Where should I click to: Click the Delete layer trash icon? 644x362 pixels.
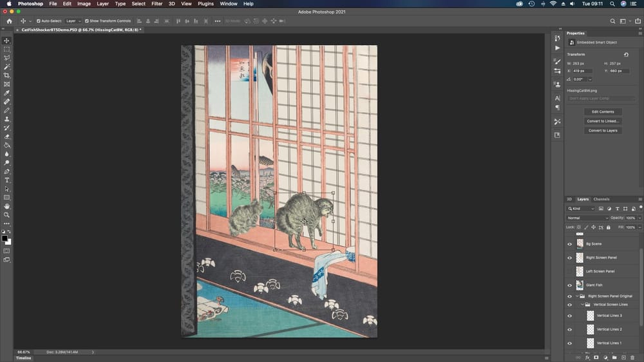tap(632, 357)
